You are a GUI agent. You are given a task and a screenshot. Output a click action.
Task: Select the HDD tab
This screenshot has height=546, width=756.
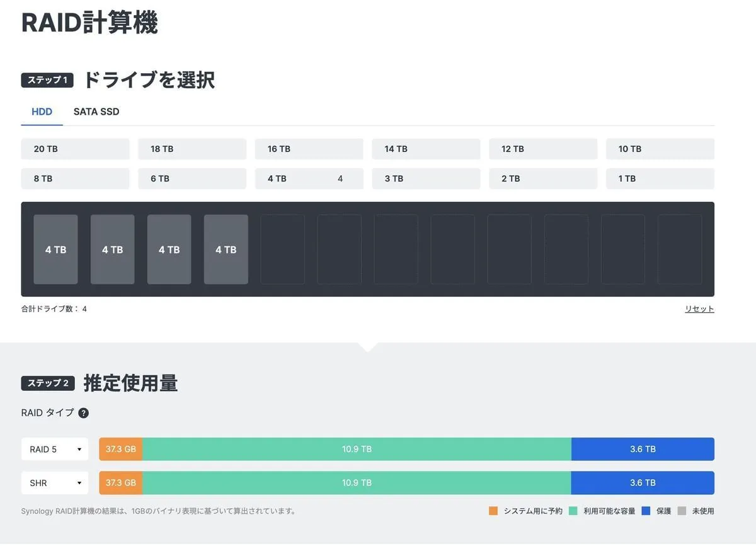point(42,112)
